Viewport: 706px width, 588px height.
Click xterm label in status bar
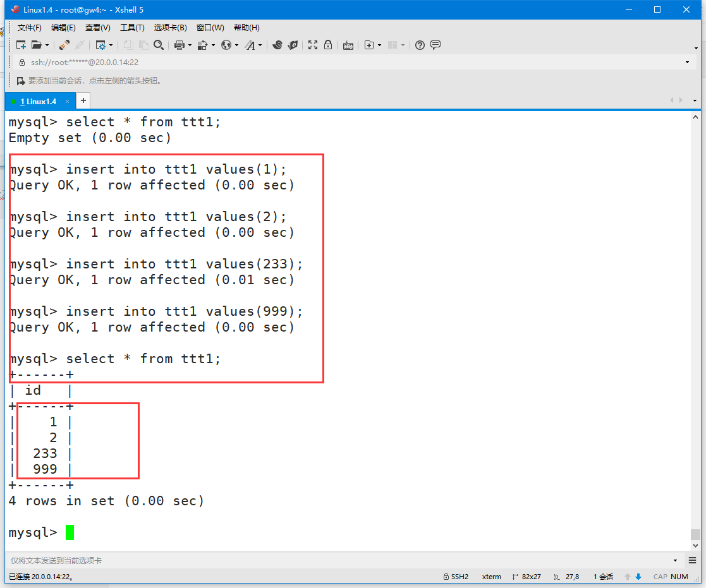coord(491,577)
